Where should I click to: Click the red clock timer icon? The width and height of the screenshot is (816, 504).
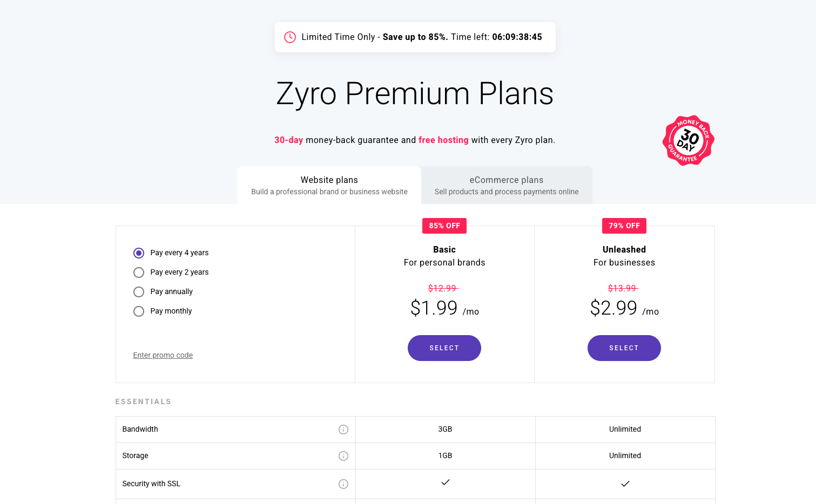tap(290, 37)
